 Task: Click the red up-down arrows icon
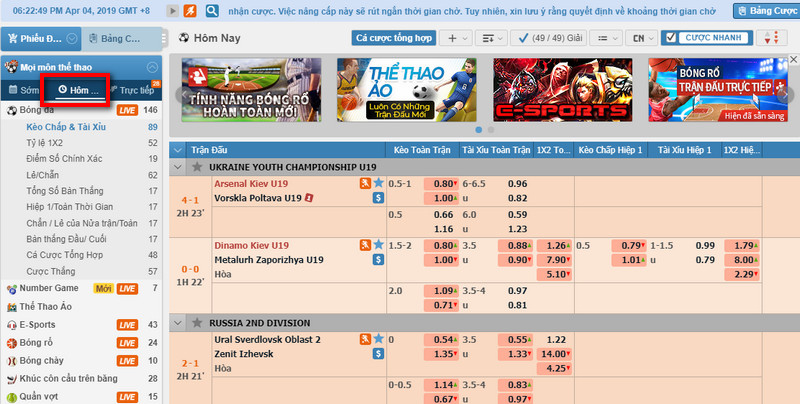coord(771,38)
